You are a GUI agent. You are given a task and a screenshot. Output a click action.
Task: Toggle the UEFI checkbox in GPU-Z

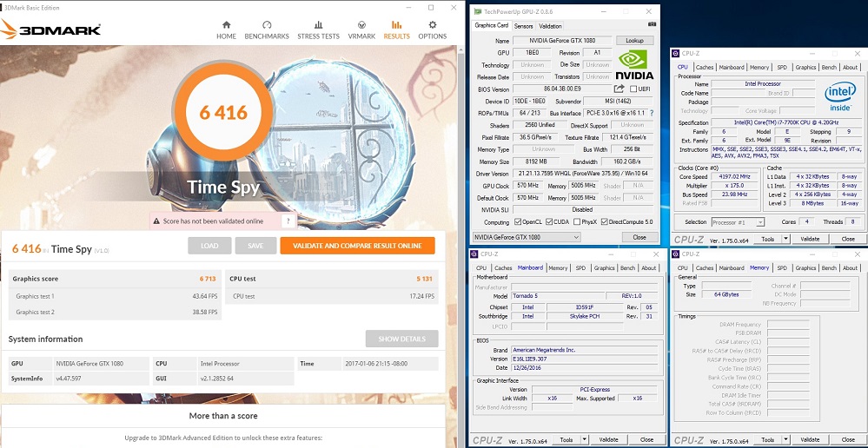633,89
